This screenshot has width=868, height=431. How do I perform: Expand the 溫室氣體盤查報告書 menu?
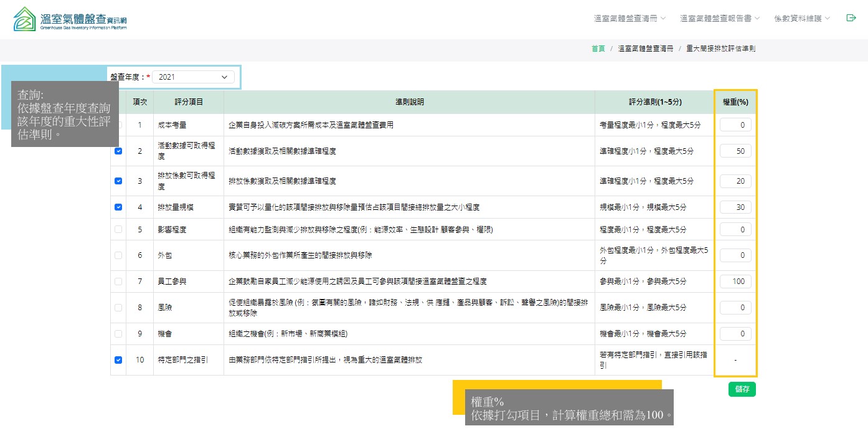coord(719,19)
